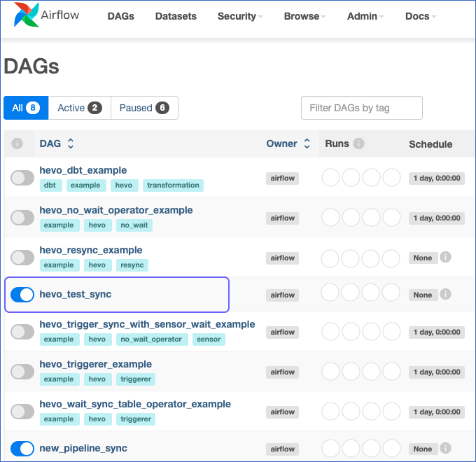
Task: Click first run circle for hevo_wait_sync_table_operator_example
Action: point(330,412)
